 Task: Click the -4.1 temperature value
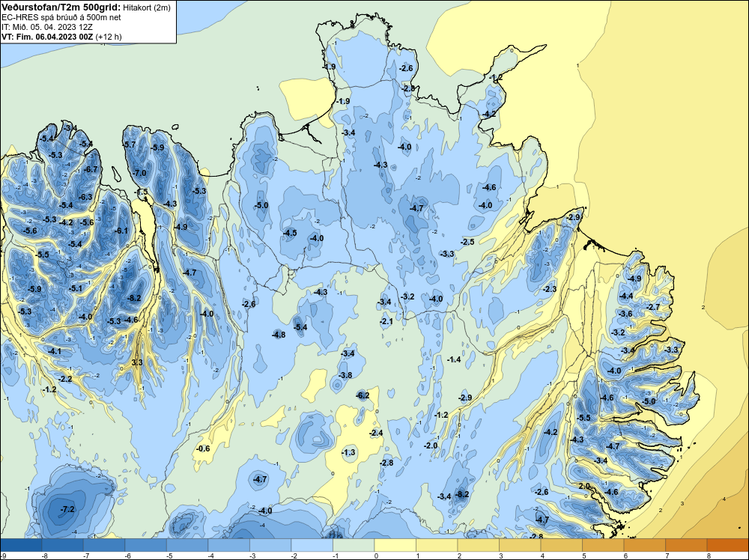click(x=54, y=351)
